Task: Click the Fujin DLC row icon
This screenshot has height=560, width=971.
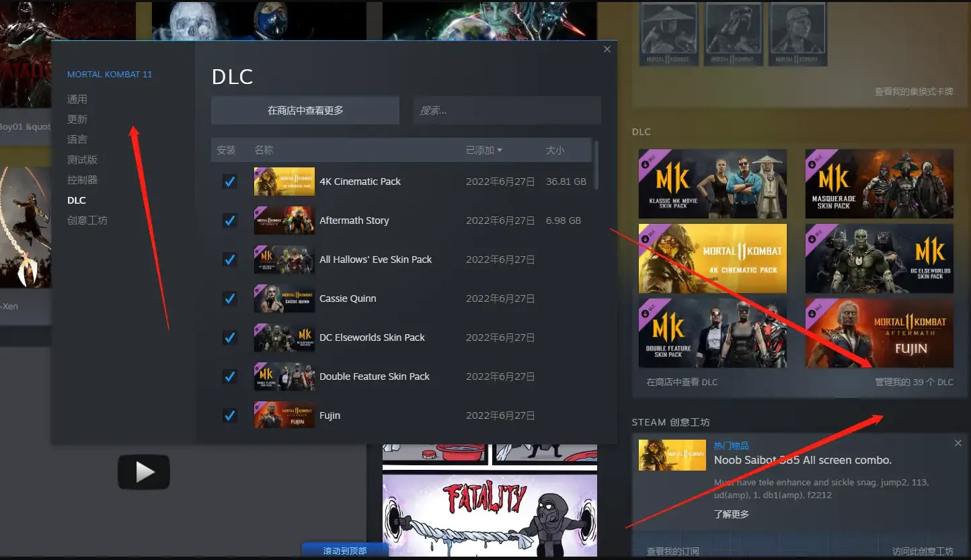Action: tap(284, 415)
